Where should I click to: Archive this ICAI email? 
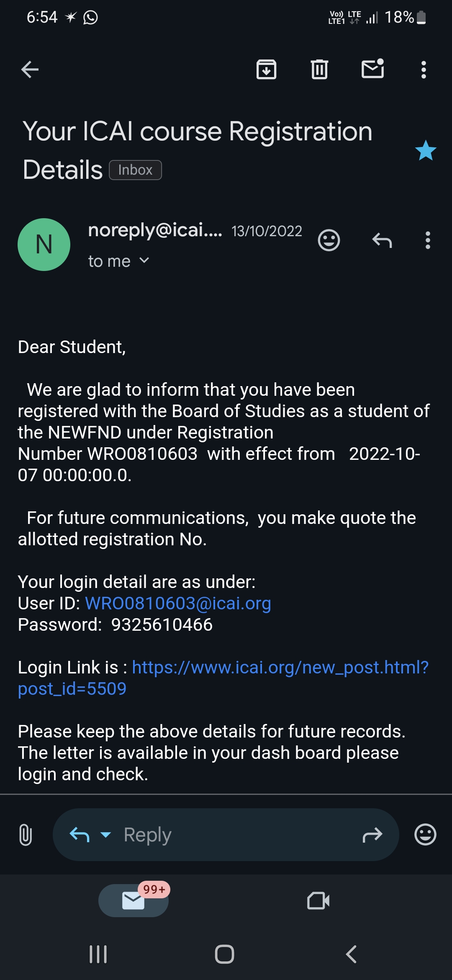click(266, 70)
